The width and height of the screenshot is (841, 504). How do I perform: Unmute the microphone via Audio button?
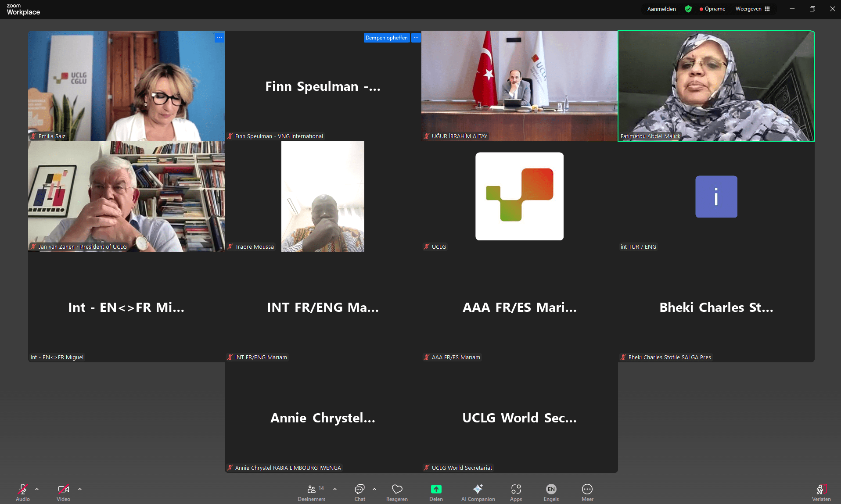click(23, 492)
